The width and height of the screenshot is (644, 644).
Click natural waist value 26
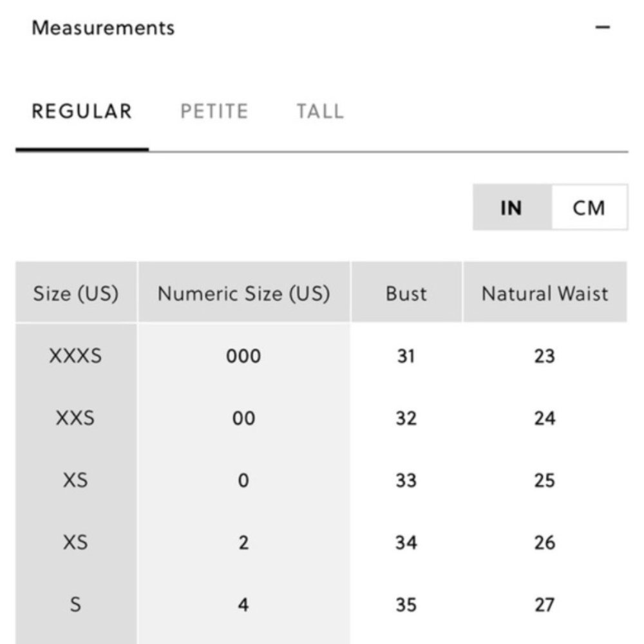[x=545, y=542]
